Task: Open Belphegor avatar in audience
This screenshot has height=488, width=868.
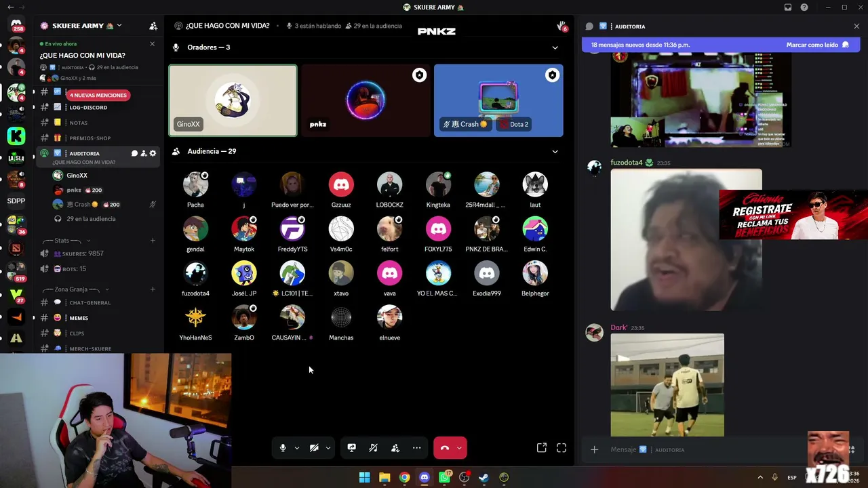Action: (x=535, y=273)
